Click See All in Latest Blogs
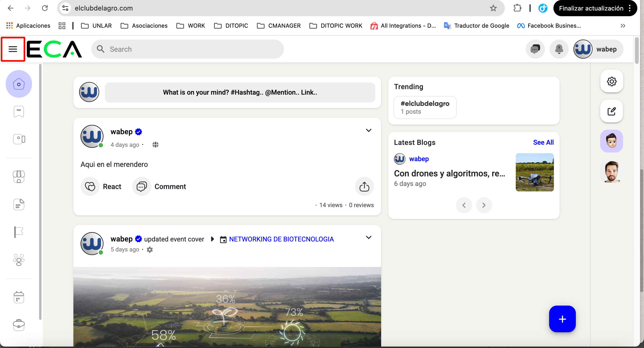This screenshot has width=644, height=348. 543,142
